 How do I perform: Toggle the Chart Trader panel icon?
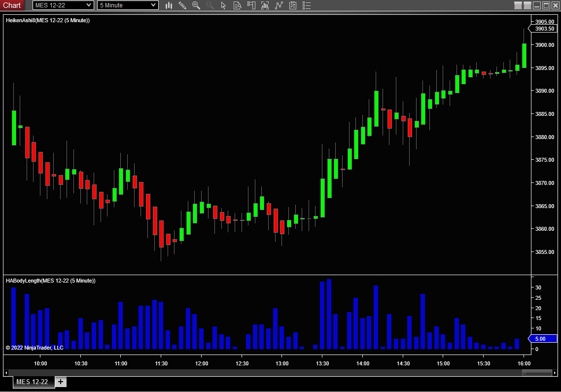tap(251, 5)
